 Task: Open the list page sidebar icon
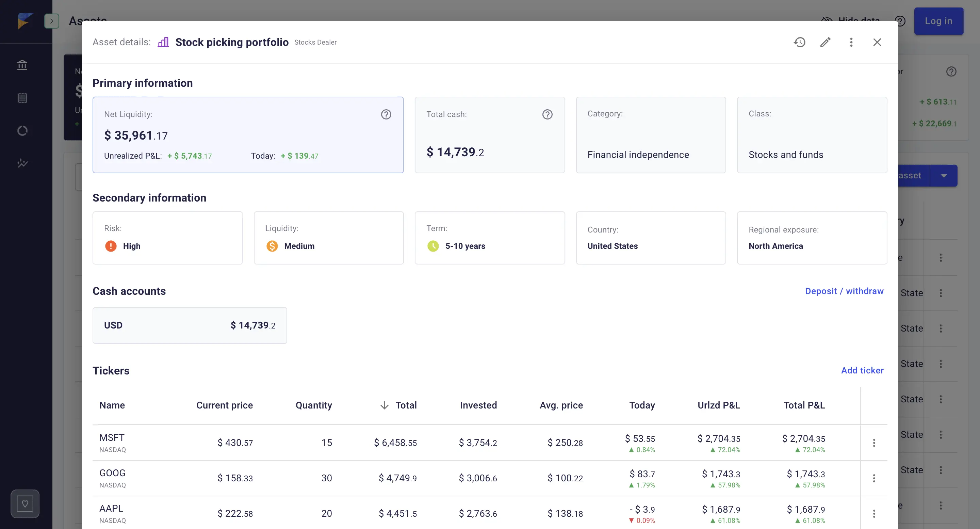coord(22,98)
